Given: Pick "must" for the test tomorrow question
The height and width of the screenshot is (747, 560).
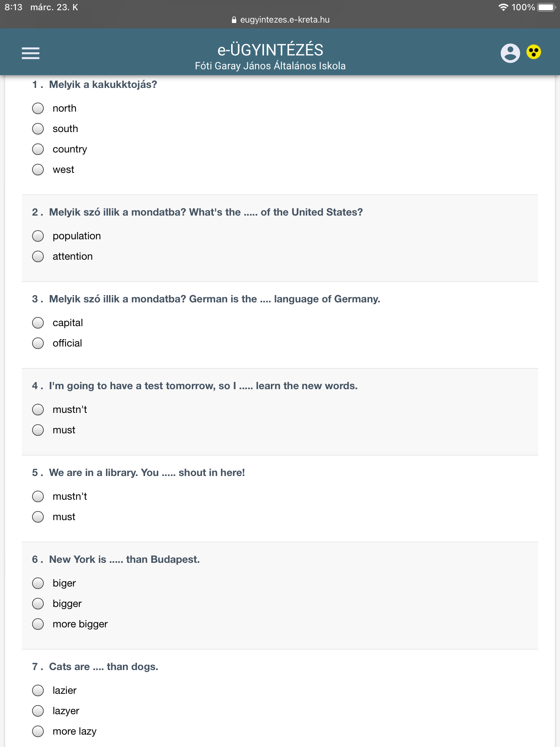Looking at the screenshot, I should 38,430.
